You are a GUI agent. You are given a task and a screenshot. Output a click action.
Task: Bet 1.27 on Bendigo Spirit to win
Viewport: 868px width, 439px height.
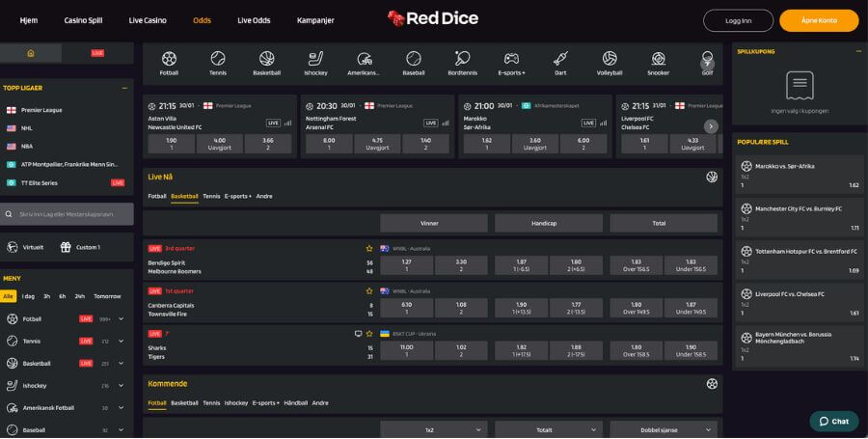[407, 265]
